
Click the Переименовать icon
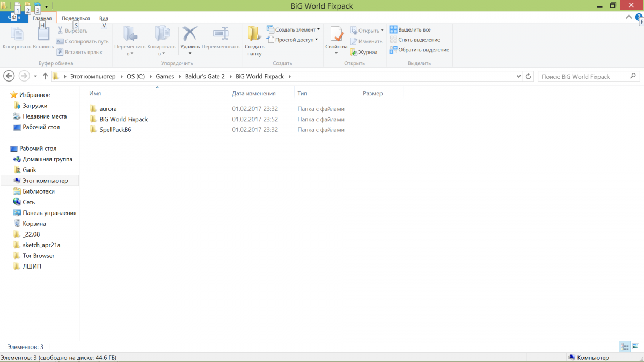[221, 34]
